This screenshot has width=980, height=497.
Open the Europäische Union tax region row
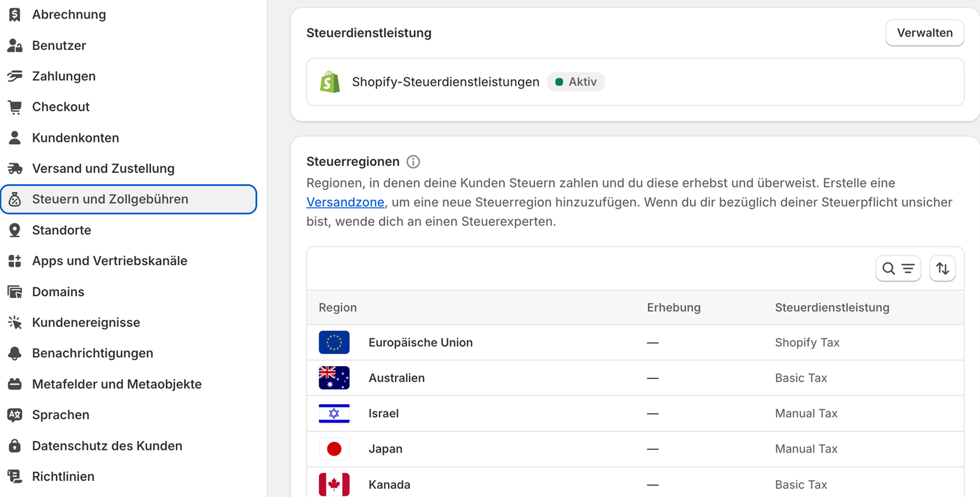[420, 342]
